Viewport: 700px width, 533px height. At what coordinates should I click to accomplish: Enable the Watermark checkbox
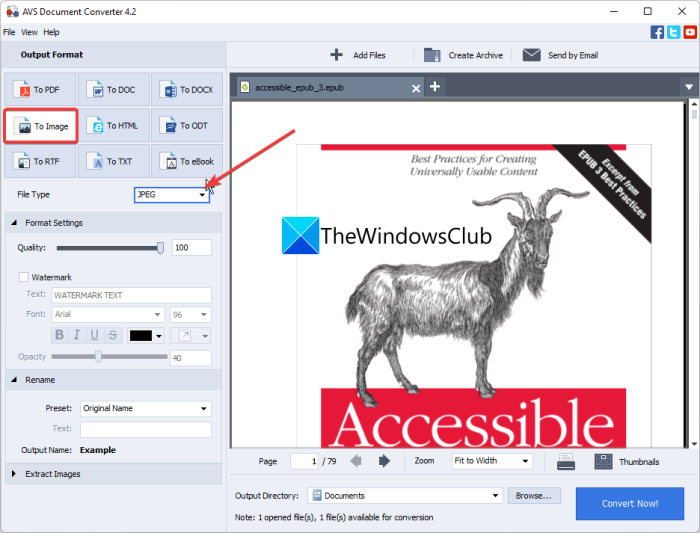pos(23,277)
